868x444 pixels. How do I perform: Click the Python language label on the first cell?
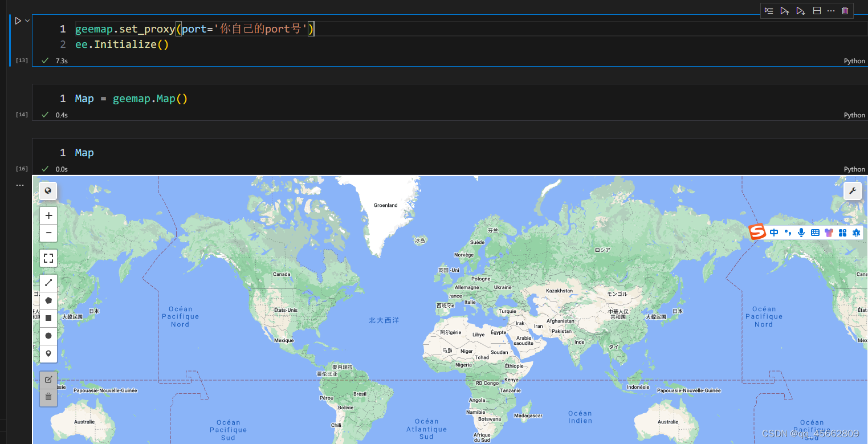[854, 60]
